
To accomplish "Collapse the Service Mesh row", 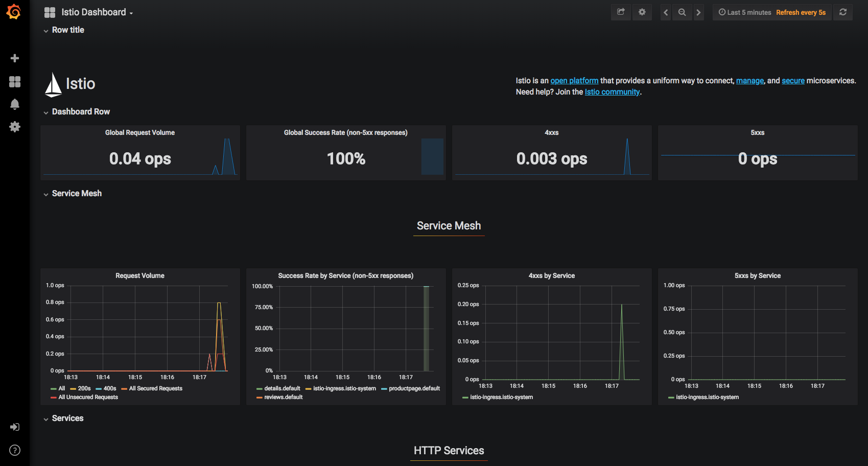I will point(73,194).
